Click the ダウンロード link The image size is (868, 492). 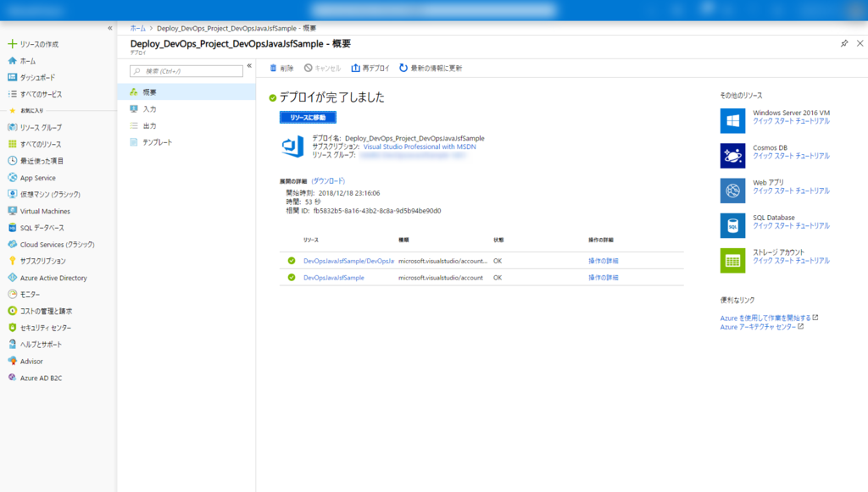coord(328,180)
